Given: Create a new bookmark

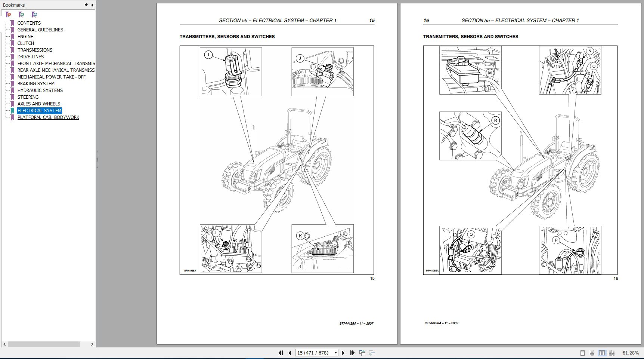Looking at the screenshot, I should click(21, 14).
